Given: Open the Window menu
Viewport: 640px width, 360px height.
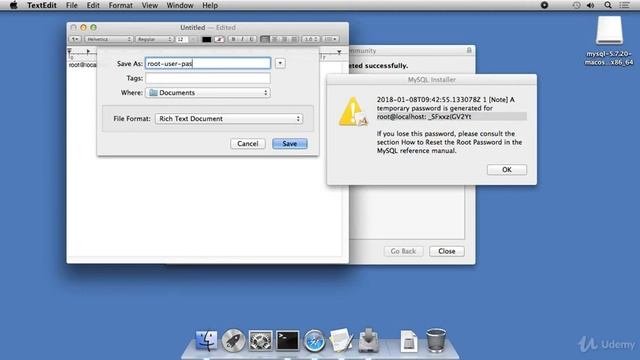Looking at the screenshot, I should click(180, 5).
